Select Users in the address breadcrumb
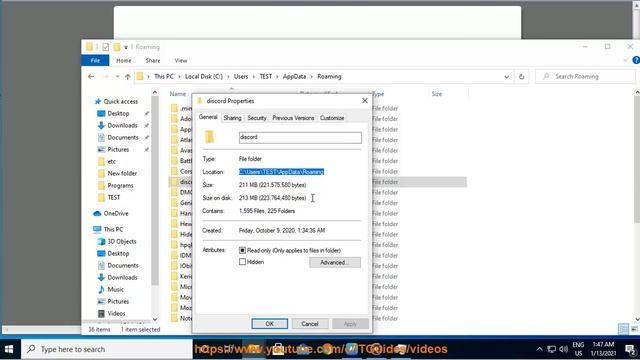The height and width of the screenshot is (360, 640). pos(241,76)
